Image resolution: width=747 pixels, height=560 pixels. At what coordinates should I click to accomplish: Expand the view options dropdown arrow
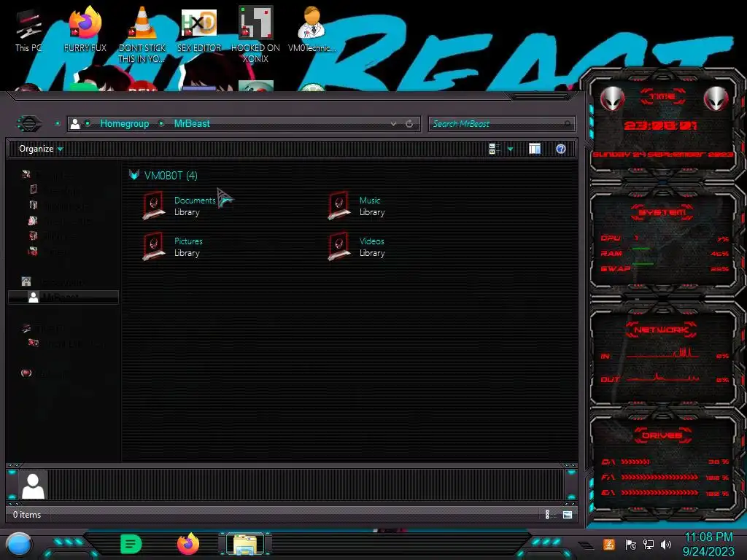tap(510, 149)
